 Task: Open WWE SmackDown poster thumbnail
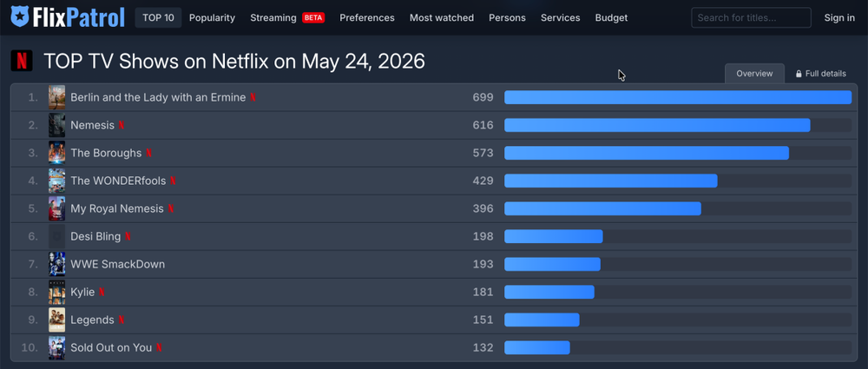pos(56,264)
